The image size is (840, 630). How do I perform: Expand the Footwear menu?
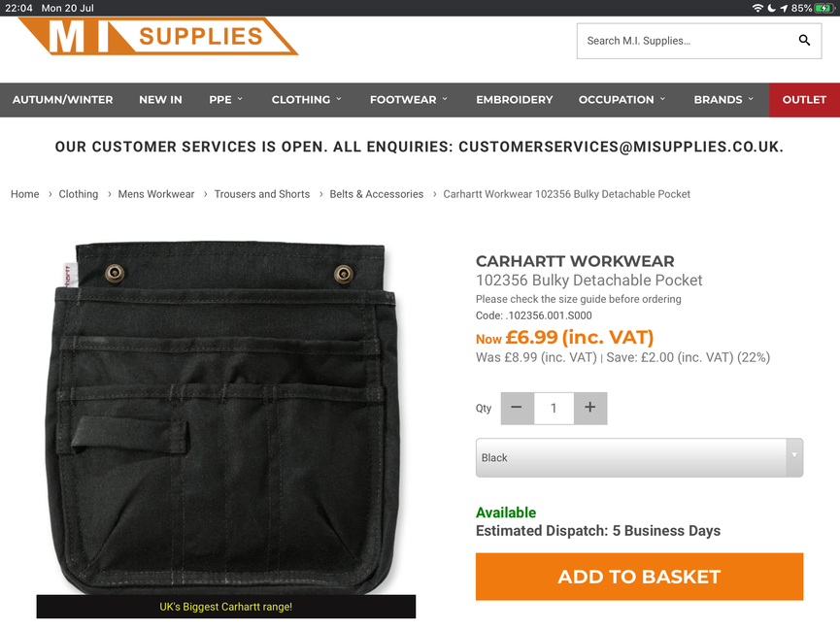(408, 100)
